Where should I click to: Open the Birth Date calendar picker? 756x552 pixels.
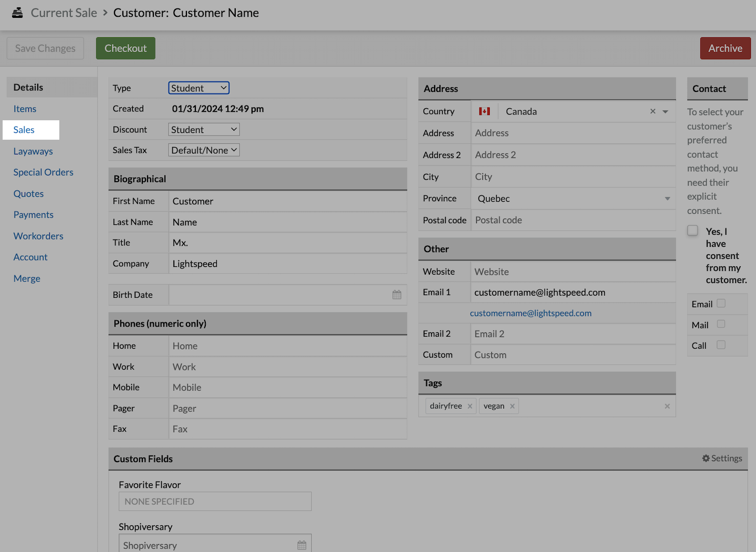pos(397,295)
